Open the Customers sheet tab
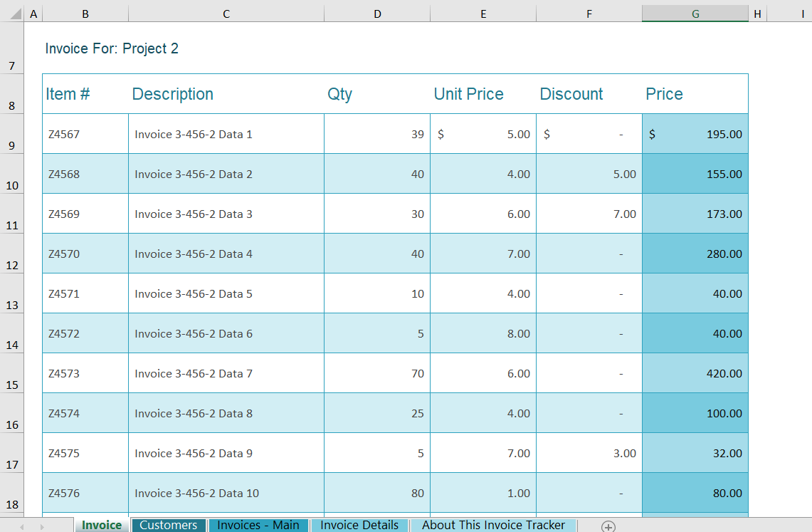The image size is (812, 532). coord(168,525)
